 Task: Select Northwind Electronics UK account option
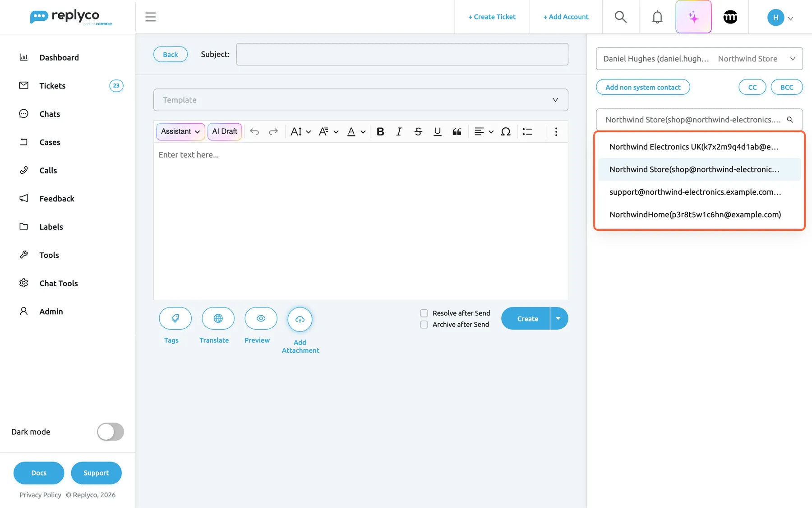(x=699, y=147)
